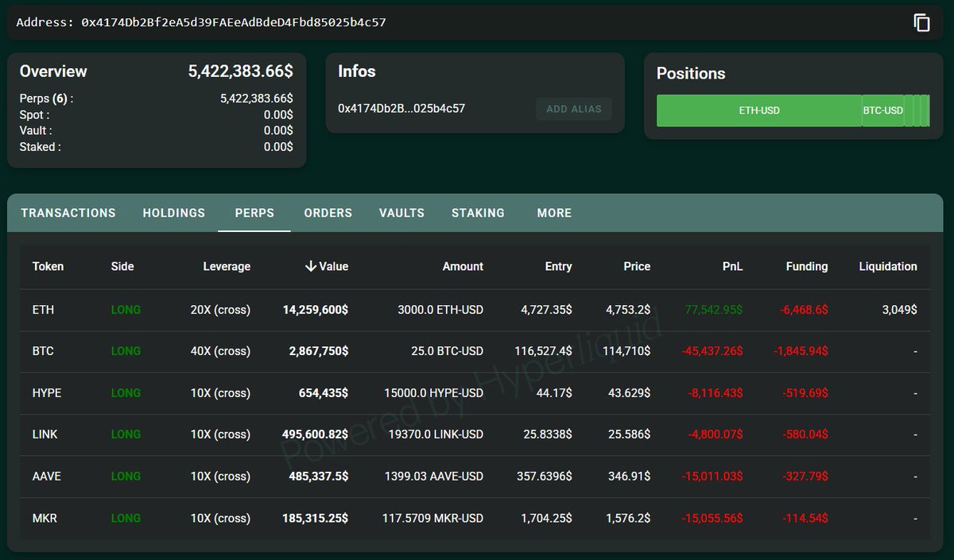954x560 pixels.
Task: Click the ETH liquidation price 3,049$
Action: pos(899,310)
